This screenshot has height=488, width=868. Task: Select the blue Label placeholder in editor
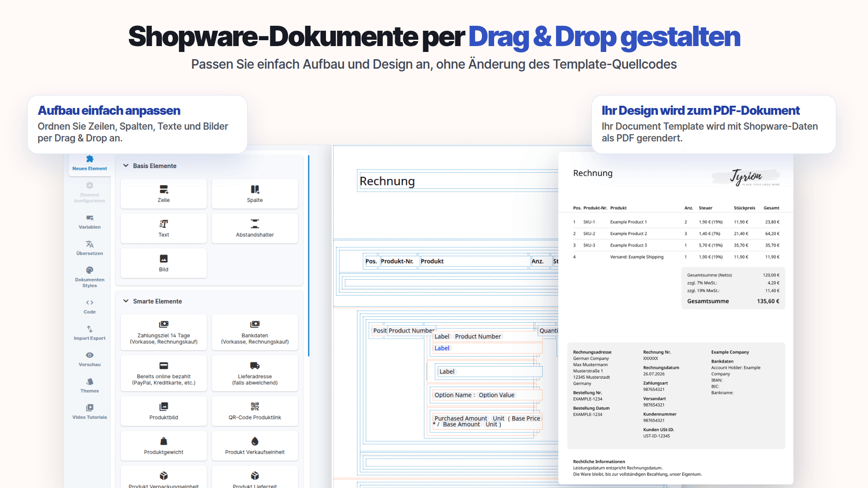(x=442, y=348)
